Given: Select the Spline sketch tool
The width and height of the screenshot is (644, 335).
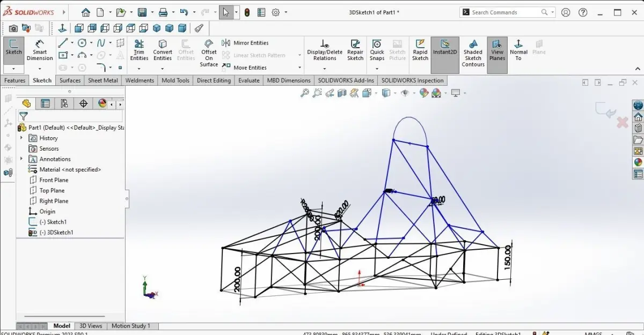Looking at the screenshot, I should coord(100,43).
